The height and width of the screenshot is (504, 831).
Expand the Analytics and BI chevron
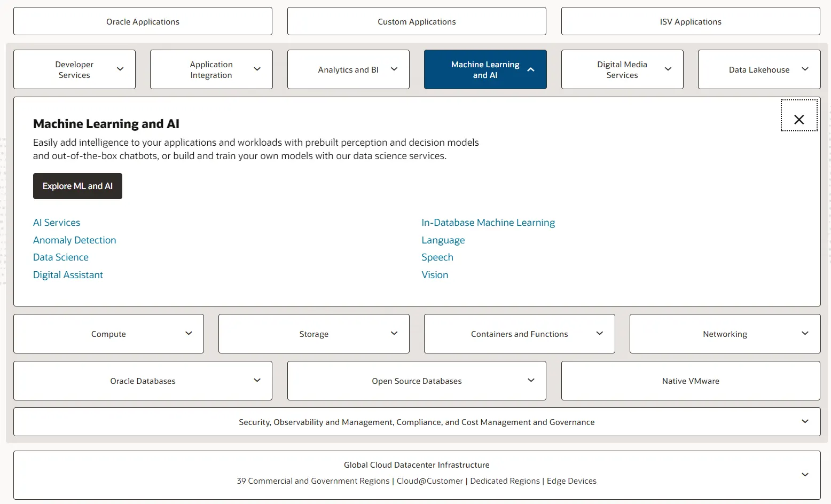click(x=394, y=69)
